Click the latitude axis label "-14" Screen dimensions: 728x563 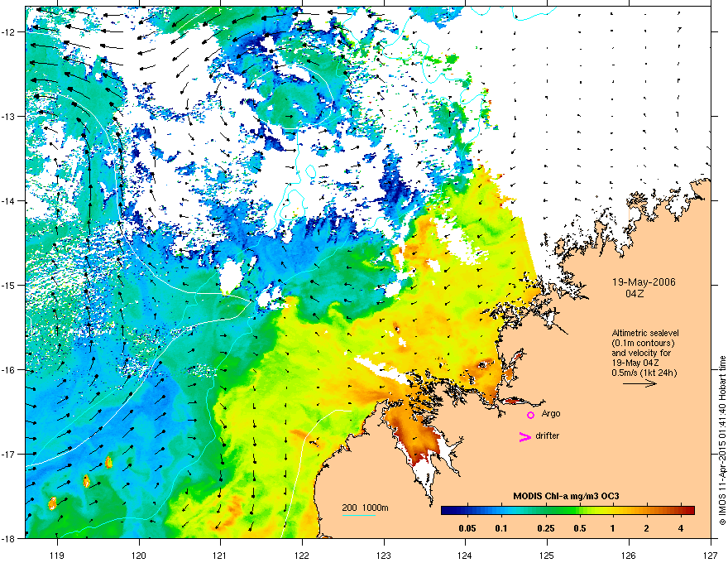click(8, 200)
